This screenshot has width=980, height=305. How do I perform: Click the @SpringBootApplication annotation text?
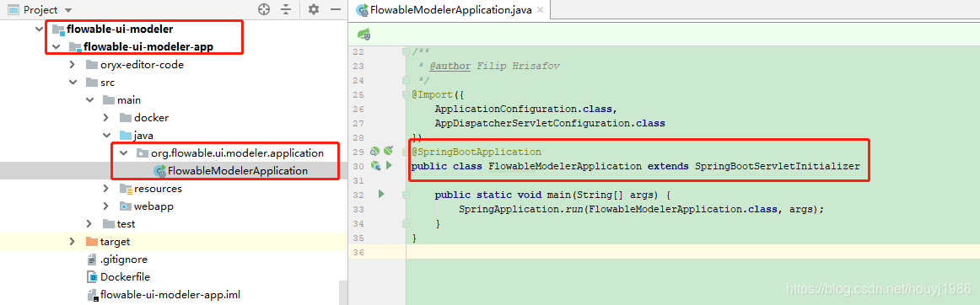[x=477, y=152]
